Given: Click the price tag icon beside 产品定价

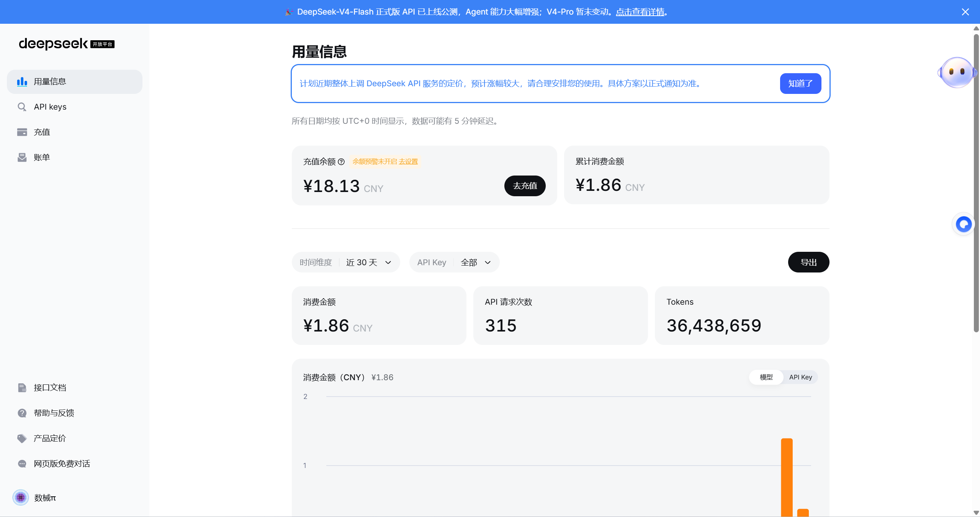Looking at the screenshot, I should (22, 438).
